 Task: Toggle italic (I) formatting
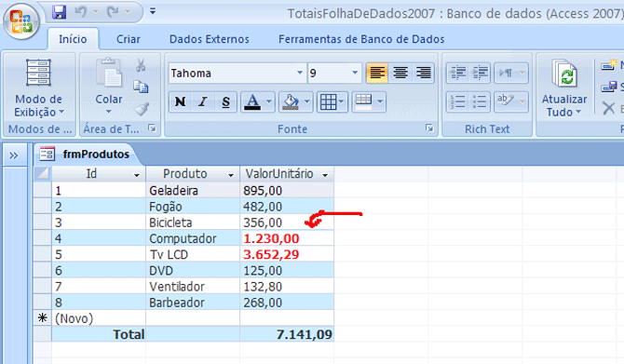tap(203, 101)
